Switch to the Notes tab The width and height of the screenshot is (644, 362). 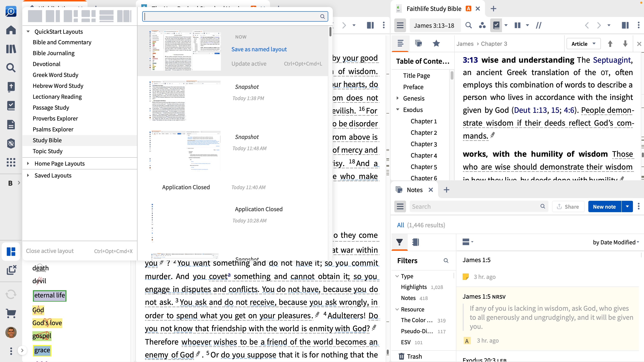(415, 190)
